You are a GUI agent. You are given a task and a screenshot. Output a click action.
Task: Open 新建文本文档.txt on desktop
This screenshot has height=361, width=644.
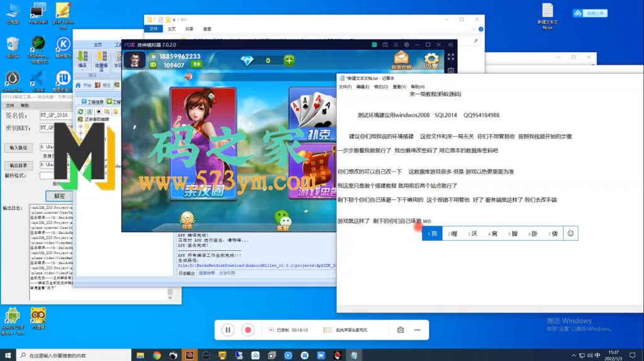tap(548, 16)
